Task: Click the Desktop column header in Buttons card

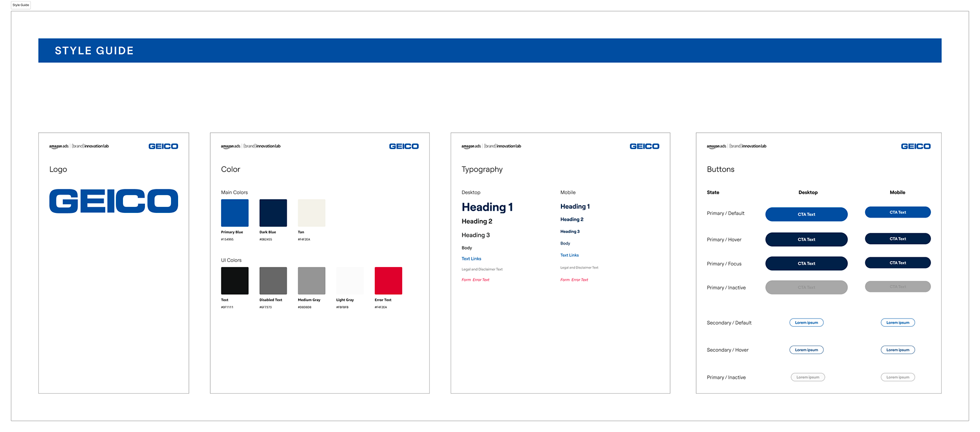Action: click(x=808, y=193)
